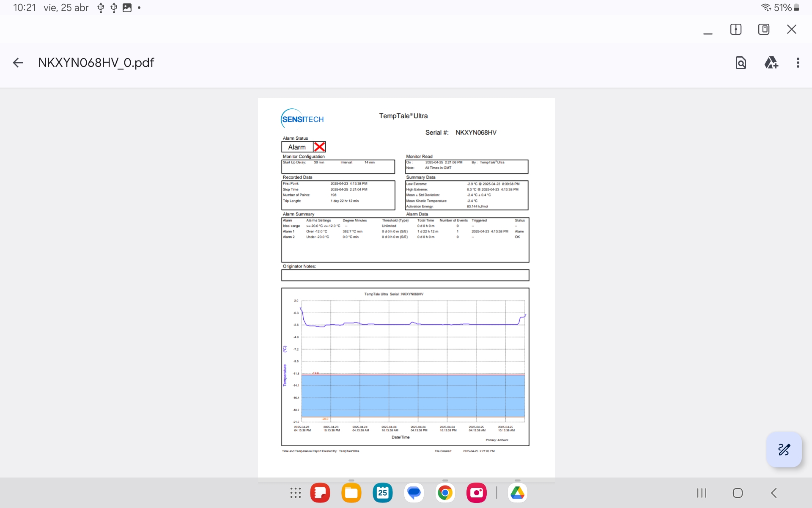Open the pink Camera app

[x=477, y=493]
